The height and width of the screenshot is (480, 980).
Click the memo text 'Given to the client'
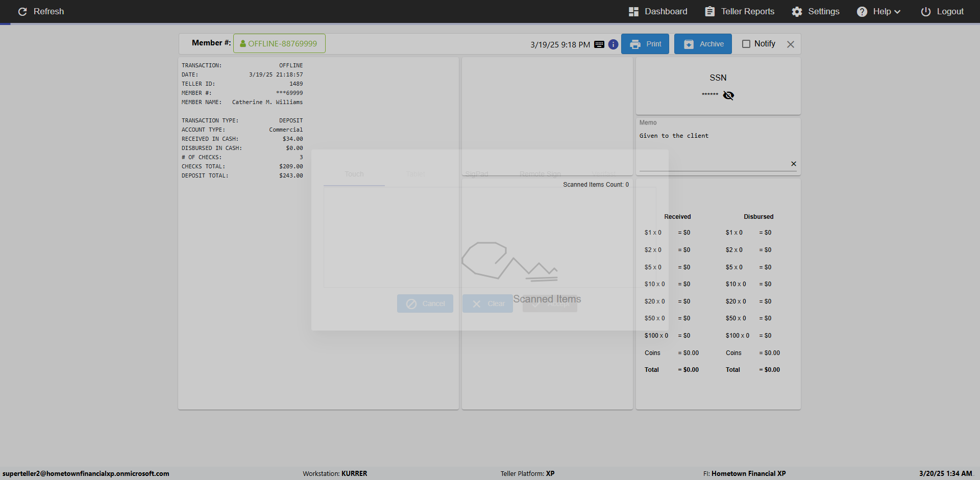(674, 136)
